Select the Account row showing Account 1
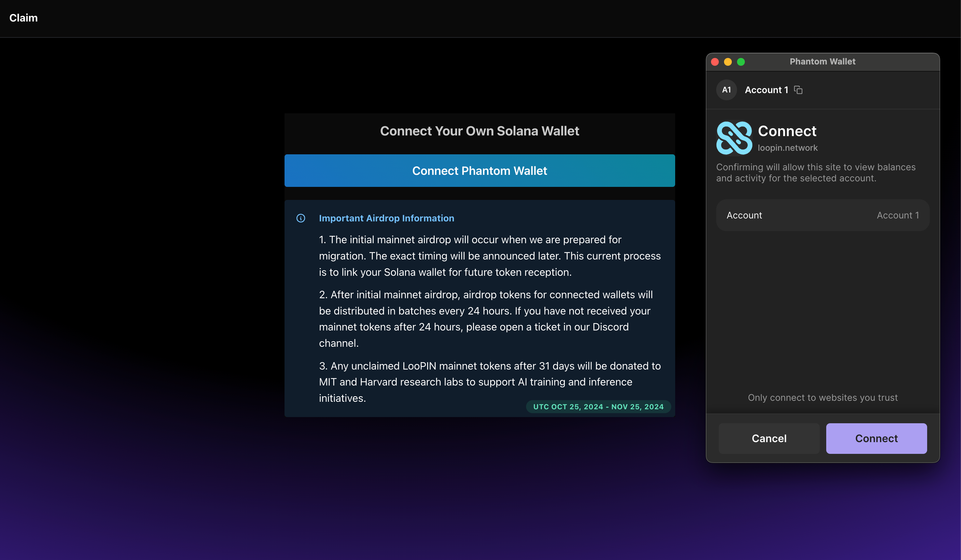Screen dimensions: 961x560 (x=823, y=215)
